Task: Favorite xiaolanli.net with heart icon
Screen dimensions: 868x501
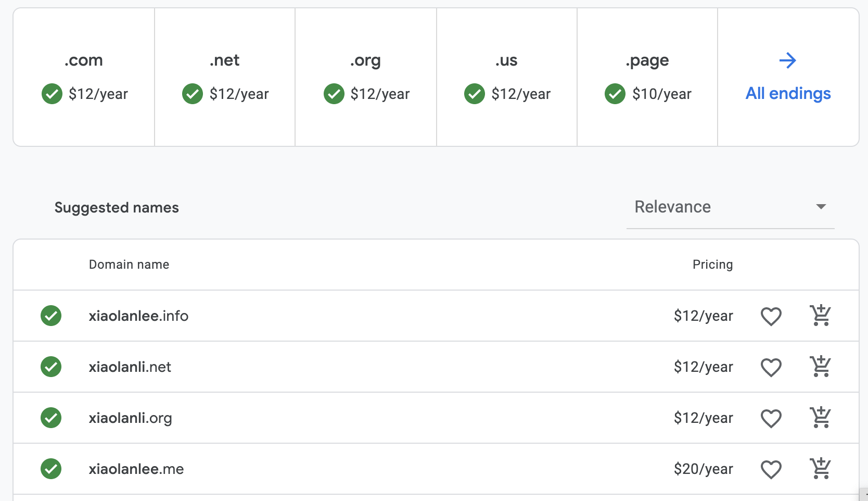Action: click(x=771, y=367)
